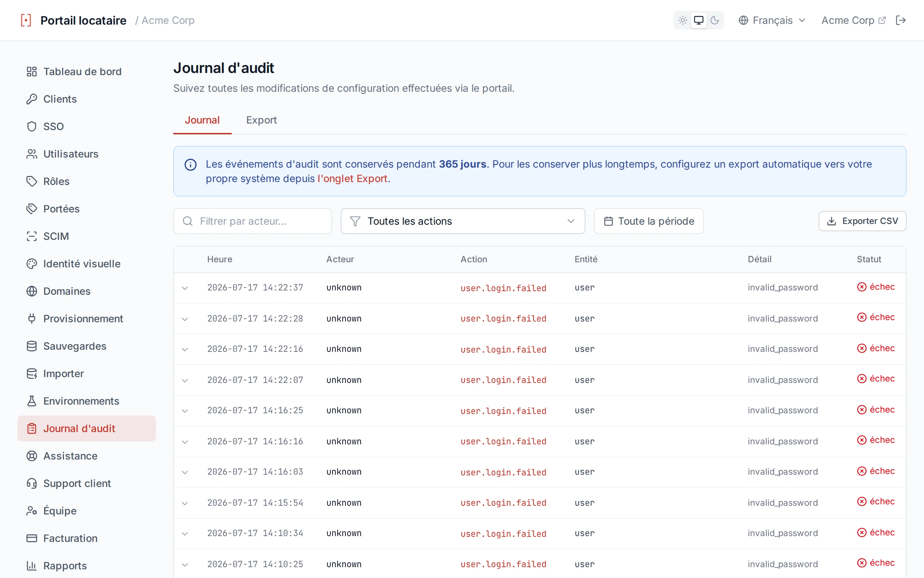Expand the 14:22:16 log row
Image resolution: width=924 pixels, height=578 pixels.
(185, 349)
